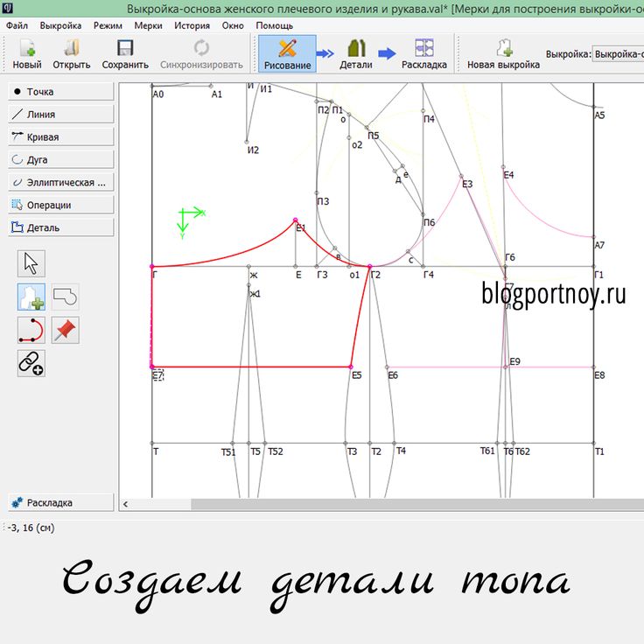Open the Мерки menu

(x=148, y=25)
